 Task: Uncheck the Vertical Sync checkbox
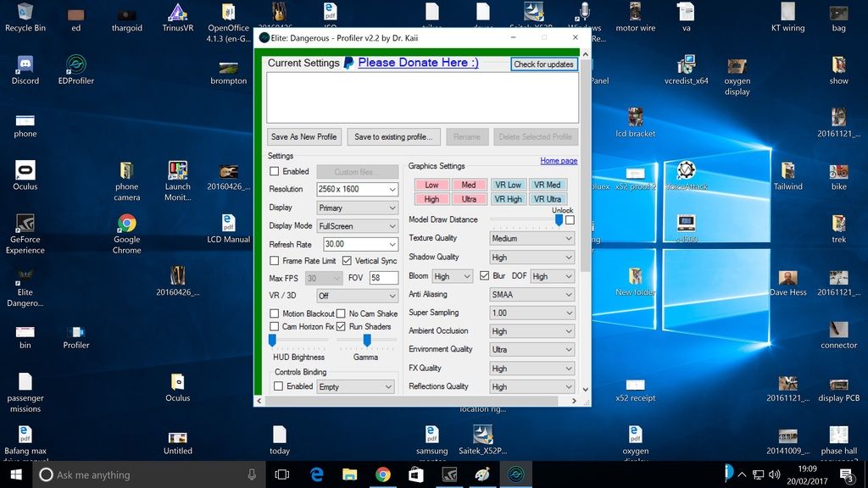(x=347, y=261)
